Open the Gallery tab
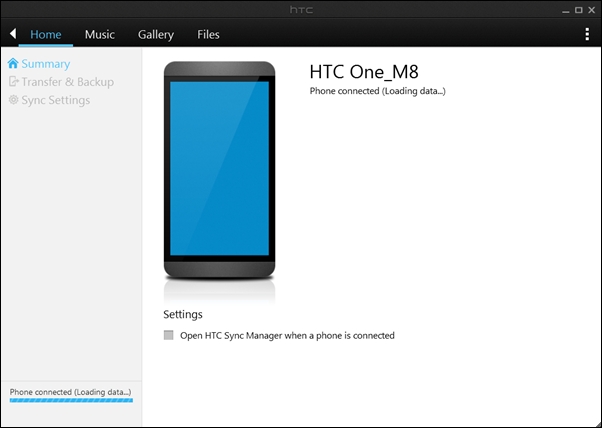Image resolution: width=602 pixels, height=428 pixels. 156,35
